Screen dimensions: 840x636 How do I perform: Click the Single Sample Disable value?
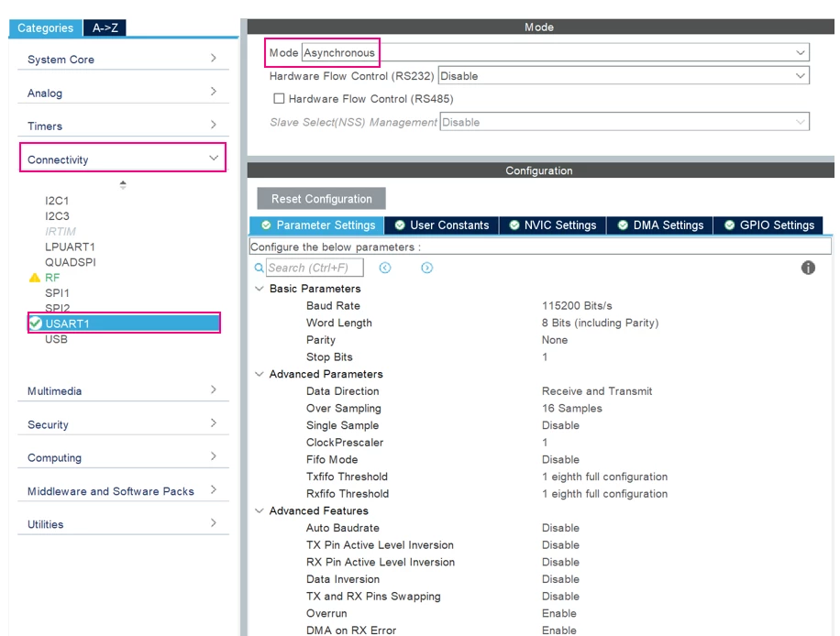coord(560,425)
